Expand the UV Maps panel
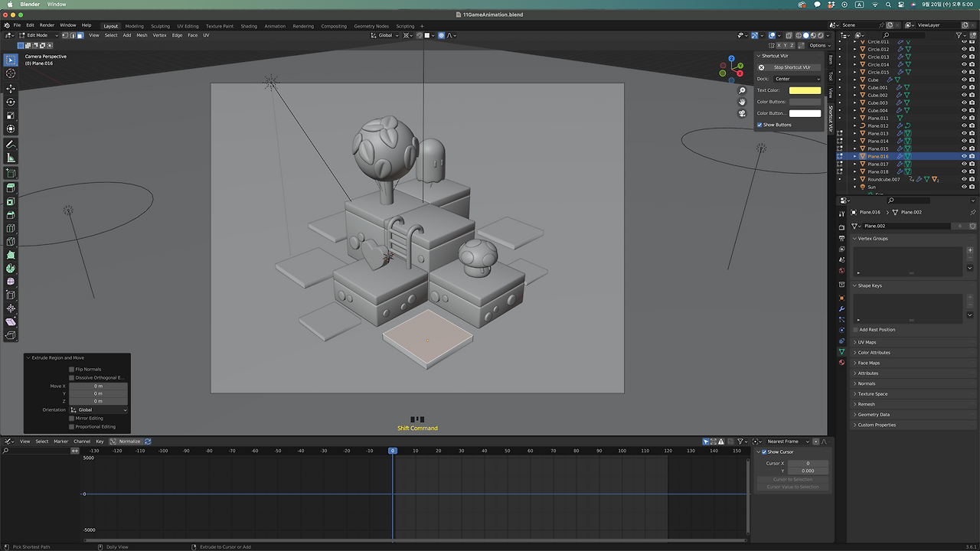 pos(867,342)
